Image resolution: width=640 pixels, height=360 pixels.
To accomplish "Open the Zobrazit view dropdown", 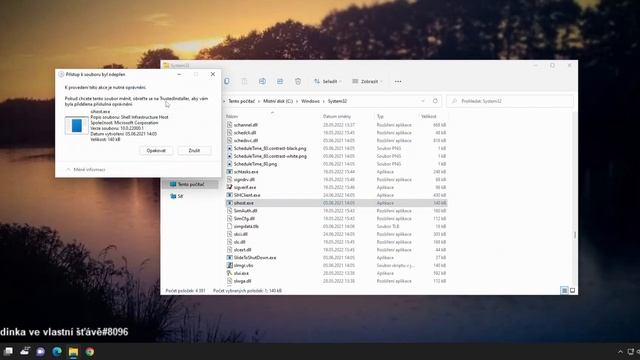I will (x=368, y=82).
